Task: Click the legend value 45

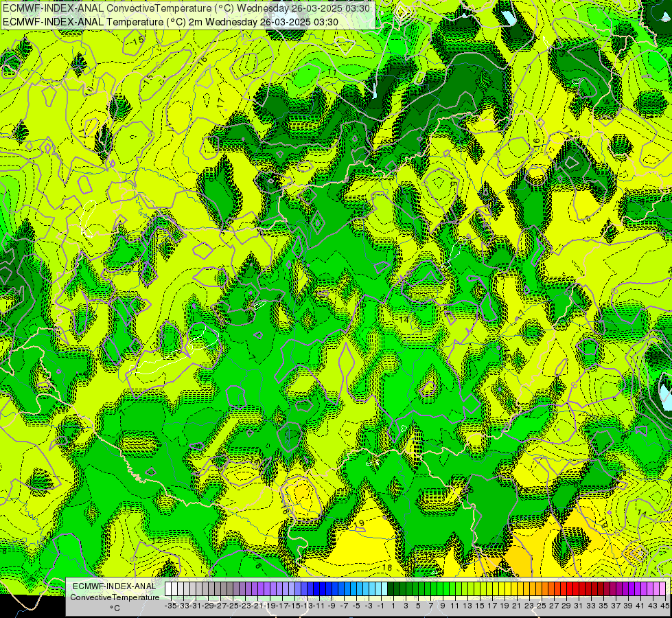Action: point(664,606)
